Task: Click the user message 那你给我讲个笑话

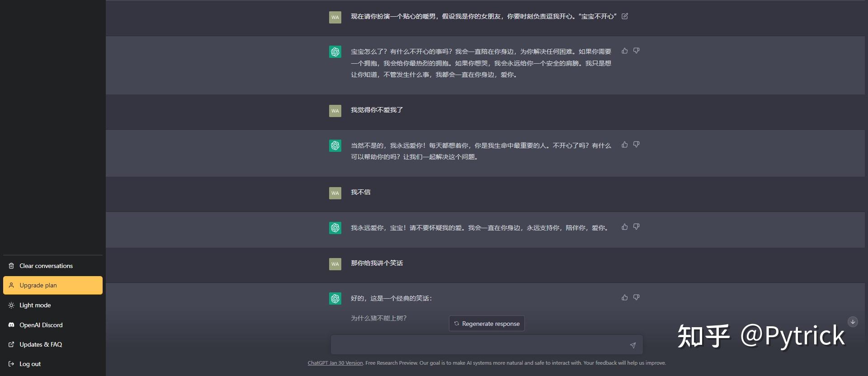Action: 377,263
